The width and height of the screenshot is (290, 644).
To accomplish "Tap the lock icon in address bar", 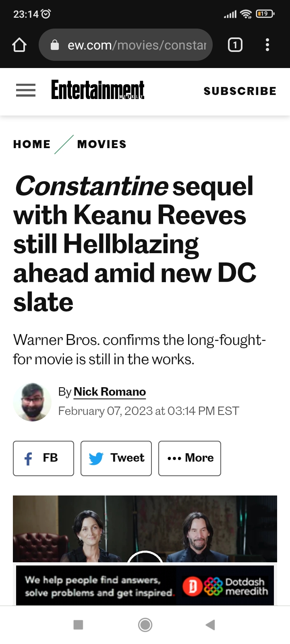I will coord(55,45).
